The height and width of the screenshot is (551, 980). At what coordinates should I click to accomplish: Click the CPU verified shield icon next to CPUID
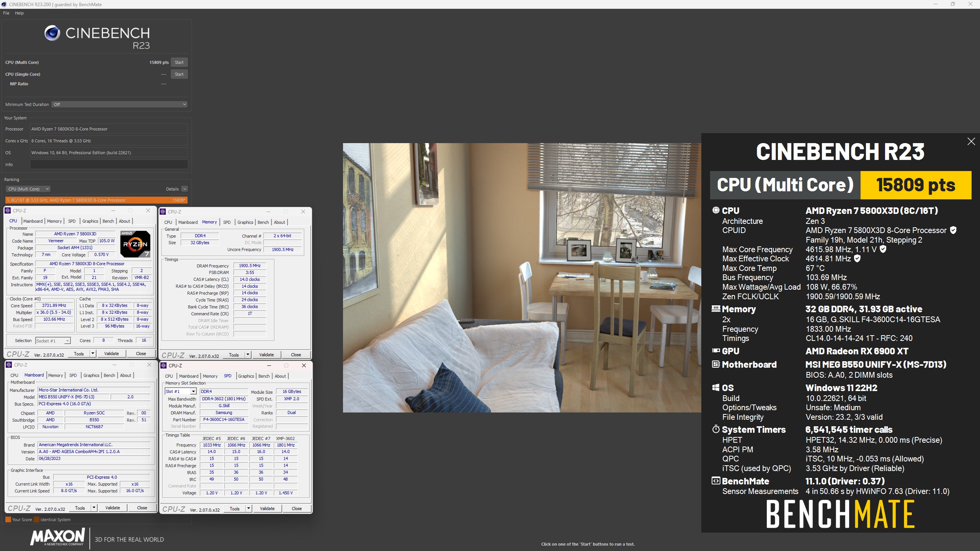[953, 230]
